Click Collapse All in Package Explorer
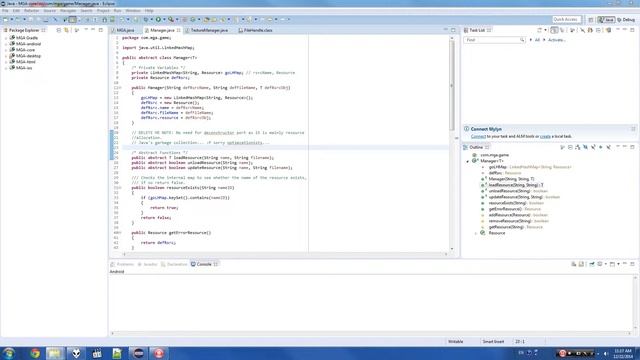 click(59, 30)
